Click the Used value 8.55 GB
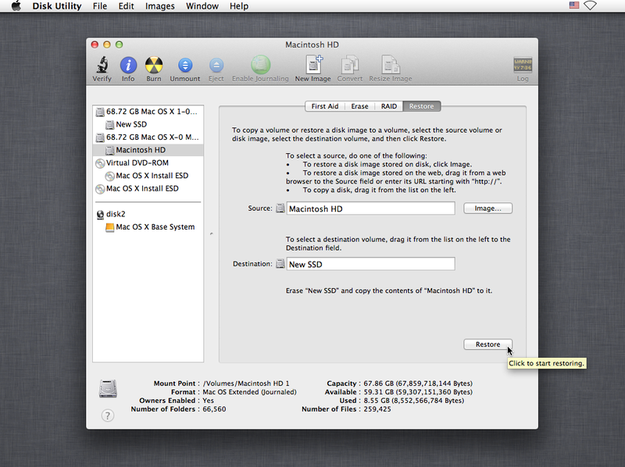 tap(414, 400)
